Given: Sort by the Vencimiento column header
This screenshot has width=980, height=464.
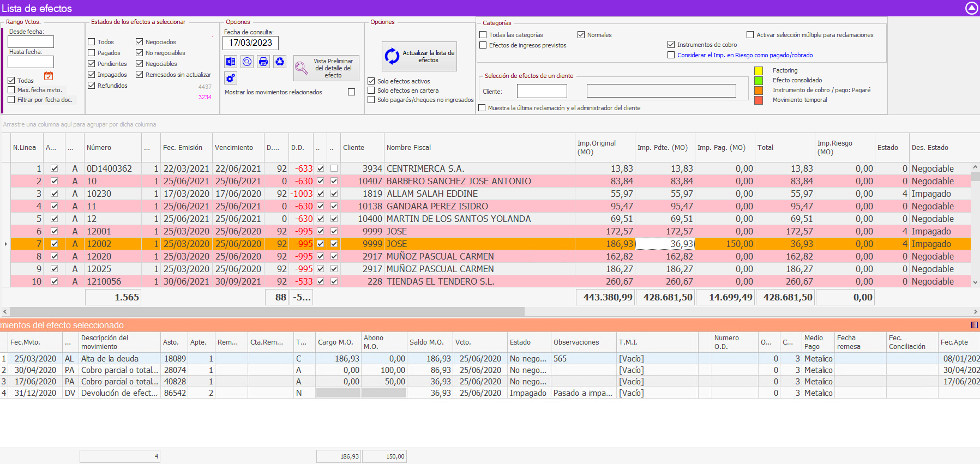Looking at the screenshot, I should 234,148.
